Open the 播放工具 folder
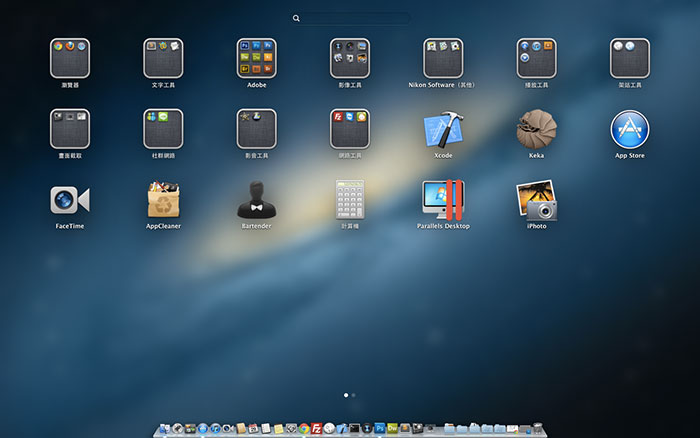Image resolution: width=700 pixels, height=438 pixels. [536, 58]
